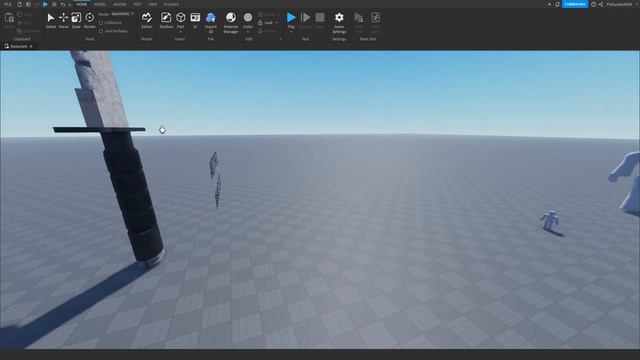Switch to the TEST ribbon tab

pos(137,4)
